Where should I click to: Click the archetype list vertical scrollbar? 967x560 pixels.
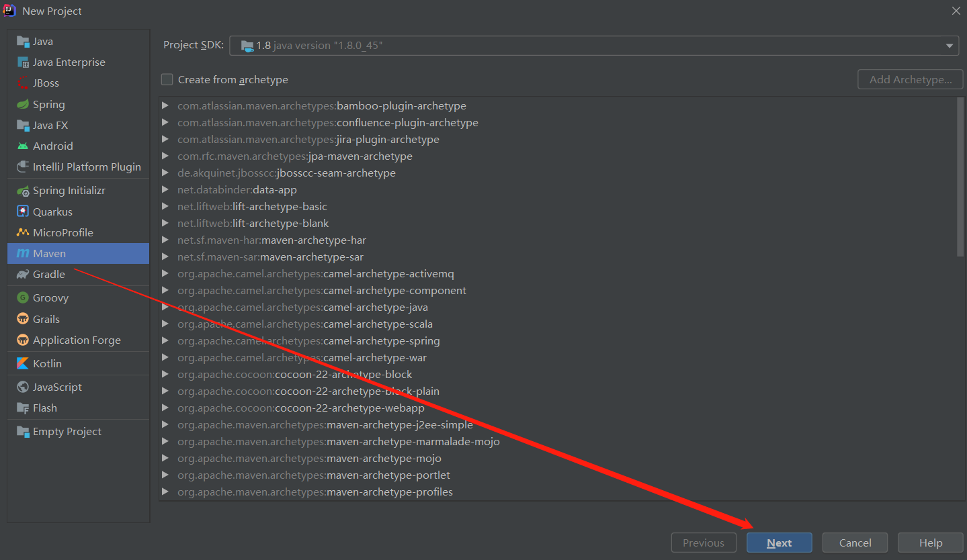[960, 177]
